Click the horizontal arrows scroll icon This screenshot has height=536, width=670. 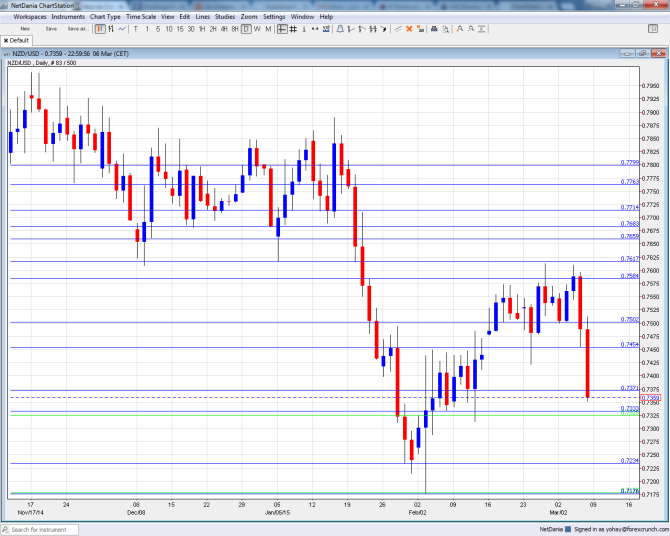[315, 29]
